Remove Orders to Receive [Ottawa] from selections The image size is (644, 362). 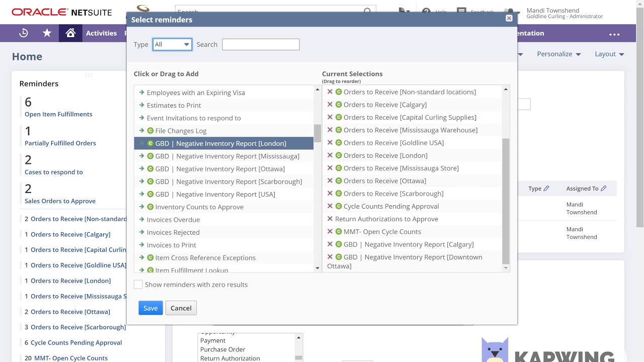330,180
